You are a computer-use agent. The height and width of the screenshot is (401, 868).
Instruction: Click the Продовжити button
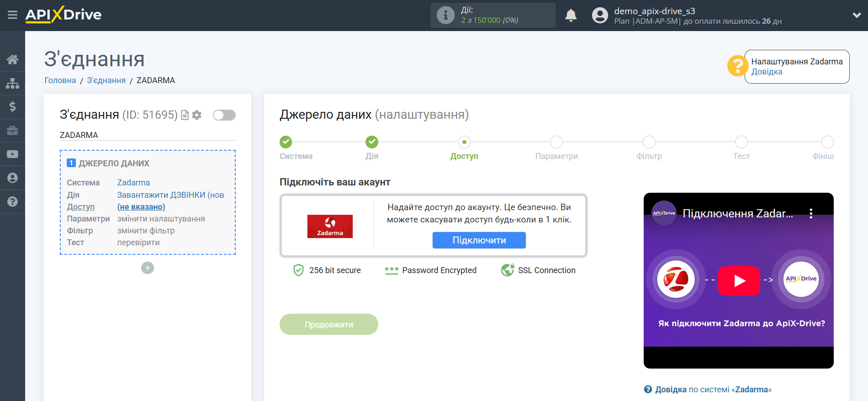coord(329,324)
